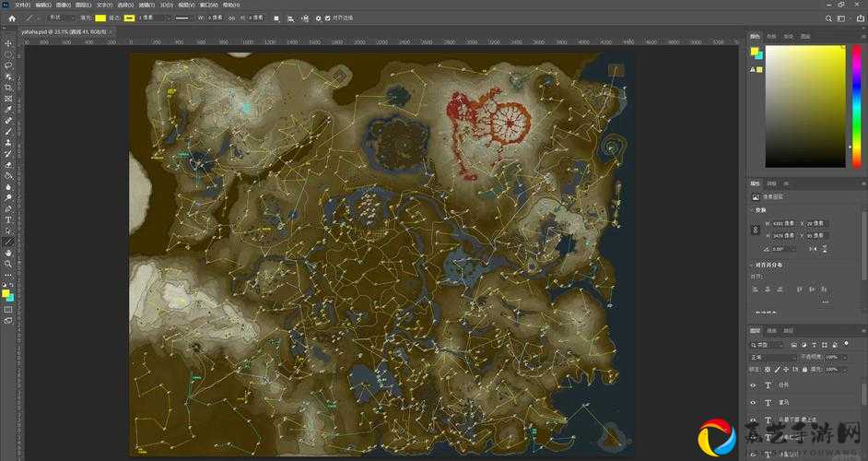
Task: Select the Path Selection tool
Action: (x=8, y=231)
